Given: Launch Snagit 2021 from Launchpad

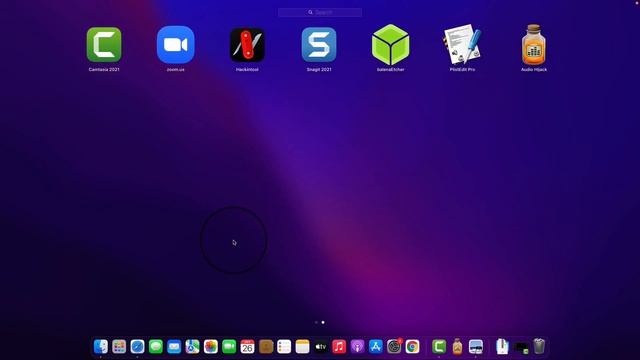Looking at the screenshot, I should coord(319,45).
